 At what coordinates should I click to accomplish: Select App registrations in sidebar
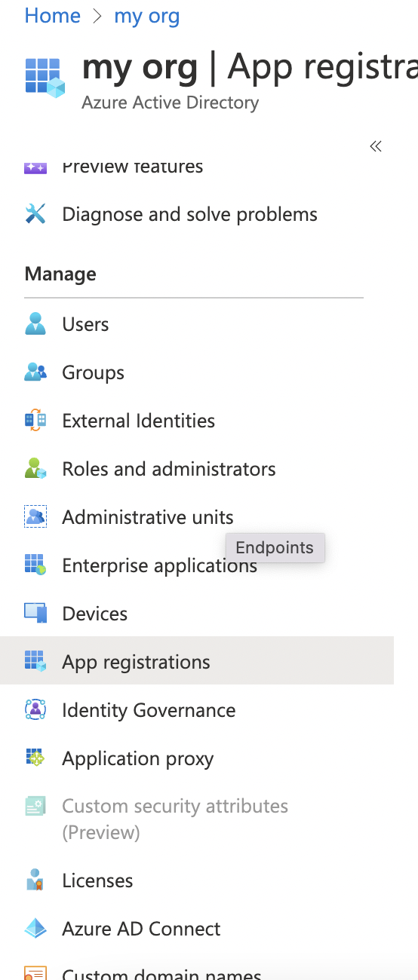coord(197,660)
